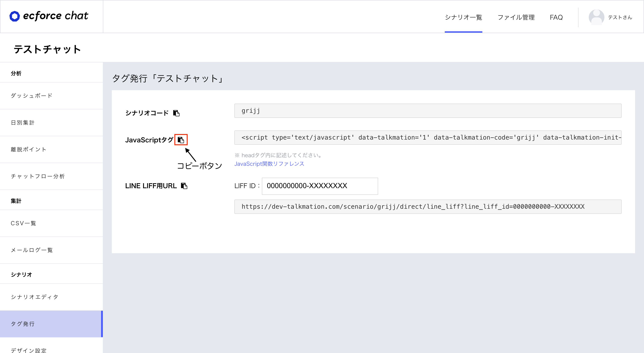Open CSV一覧 in sidebar
Image resolution: width=644 pixels, height=353 pixels.
(51, 223)
